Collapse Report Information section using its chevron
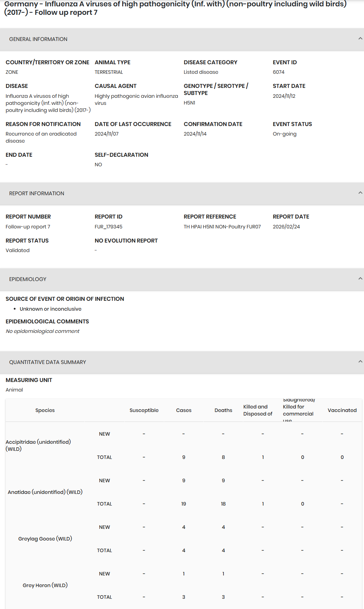The width and height of the screenshot is (364, 609). 360,193
